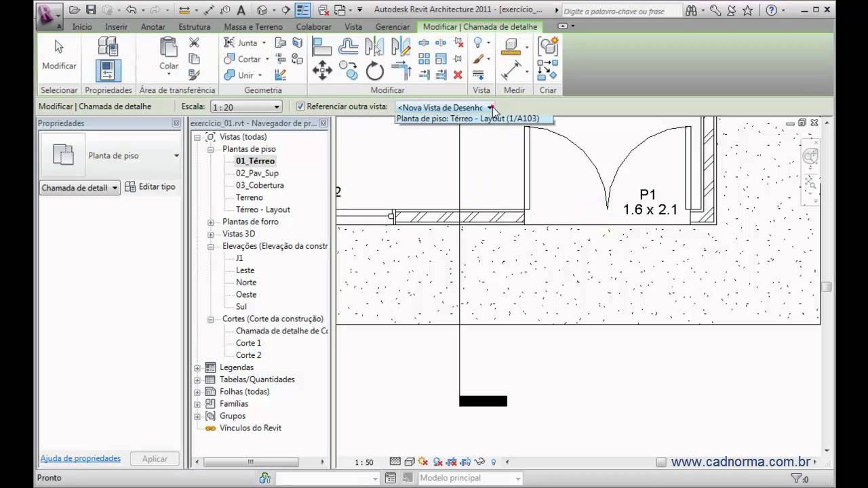Click the project browser horizontal scrollbar thumb
868x488 pixels.
tap(250, 462)
